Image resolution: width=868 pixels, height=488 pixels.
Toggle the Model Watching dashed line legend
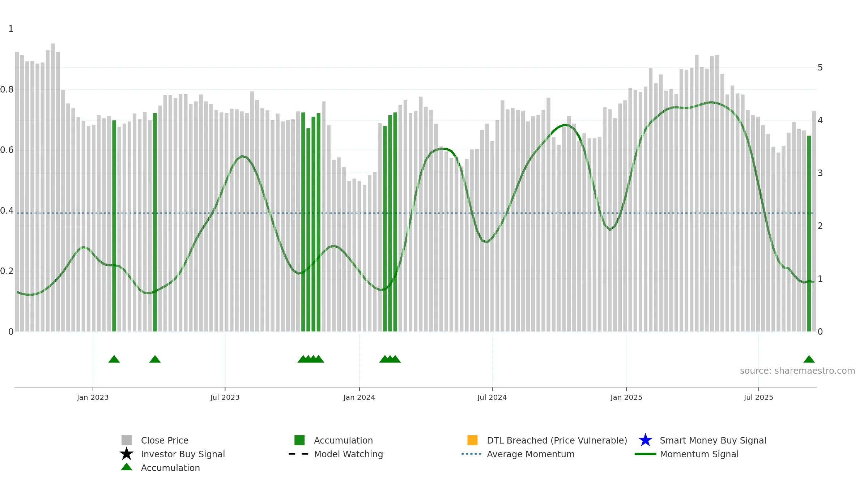click(x=299, y=454)
